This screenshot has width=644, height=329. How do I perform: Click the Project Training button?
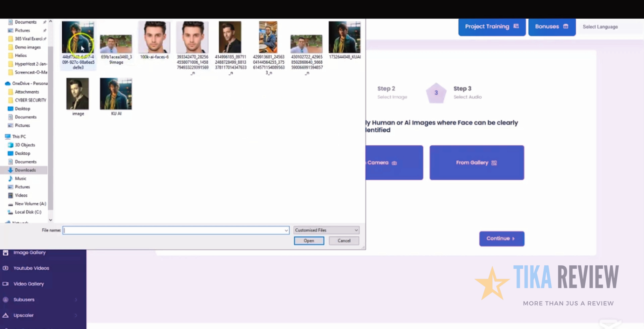pyautogui.click(x=492, y=26)
